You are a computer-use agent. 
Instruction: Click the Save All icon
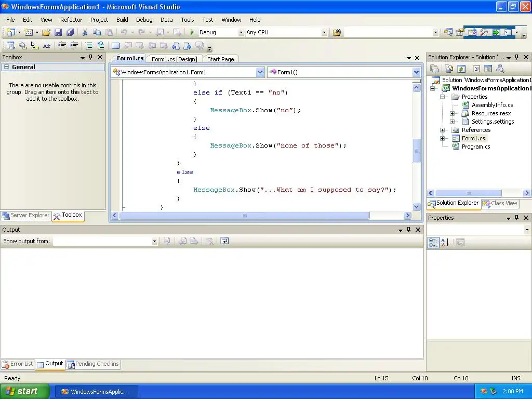[70, 32]
